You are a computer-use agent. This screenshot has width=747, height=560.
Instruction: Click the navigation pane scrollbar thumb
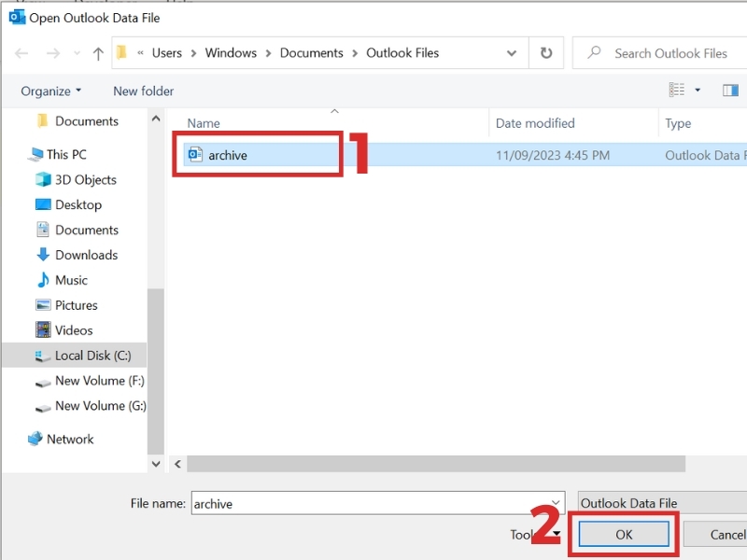156,371
